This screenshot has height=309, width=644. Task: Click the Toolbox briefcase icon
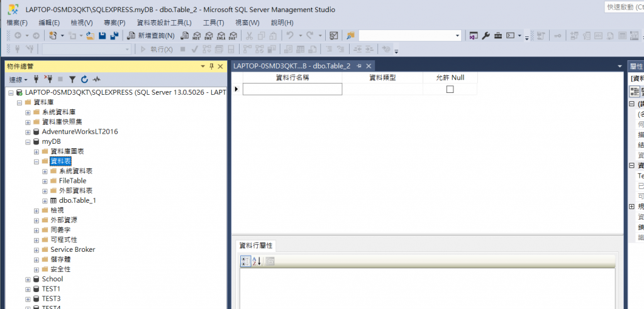[x=498, y=36]
